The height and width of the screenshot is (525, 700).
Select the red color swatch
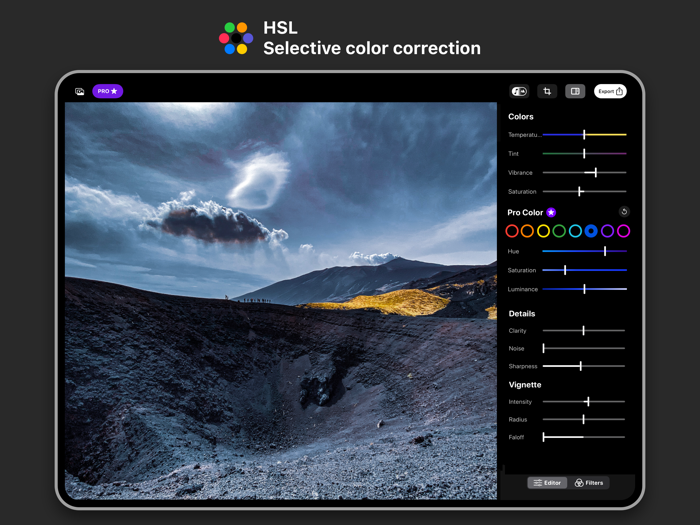(x=512, y=231)
